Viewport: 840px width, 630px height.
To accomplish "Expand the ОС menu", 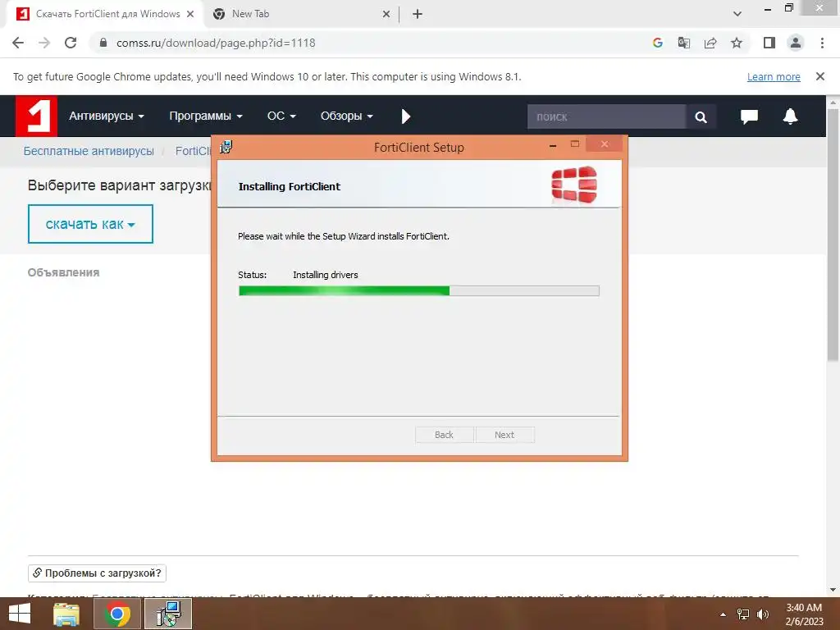I will pos(281,116).
